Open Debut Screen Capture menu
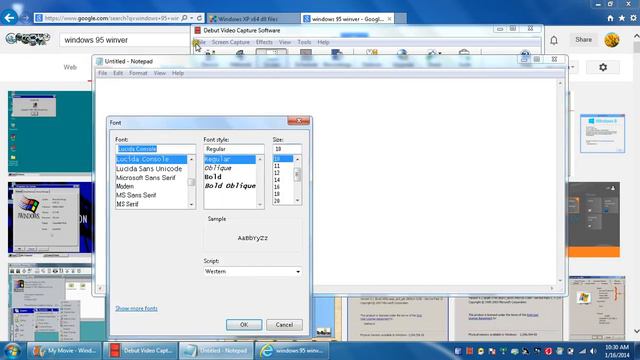640x360 pixels. pos(231,42)
